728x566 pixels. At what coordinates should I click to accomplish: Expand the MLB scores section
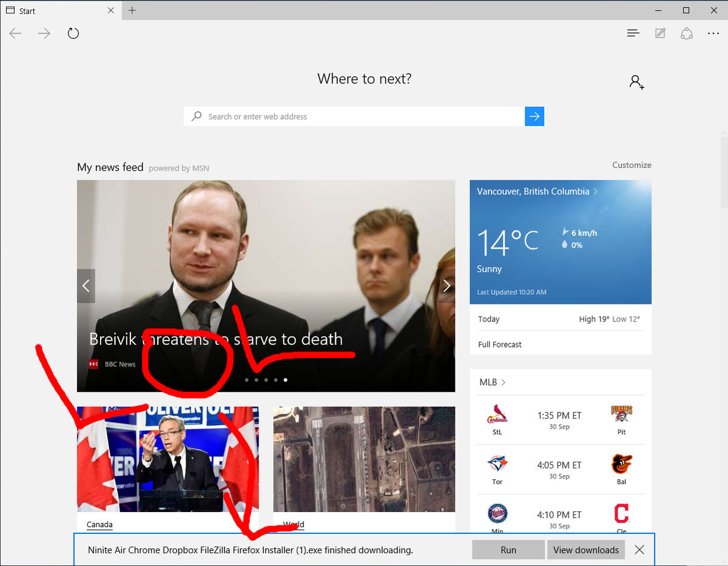pyautogui.click(x=493, y=382)
